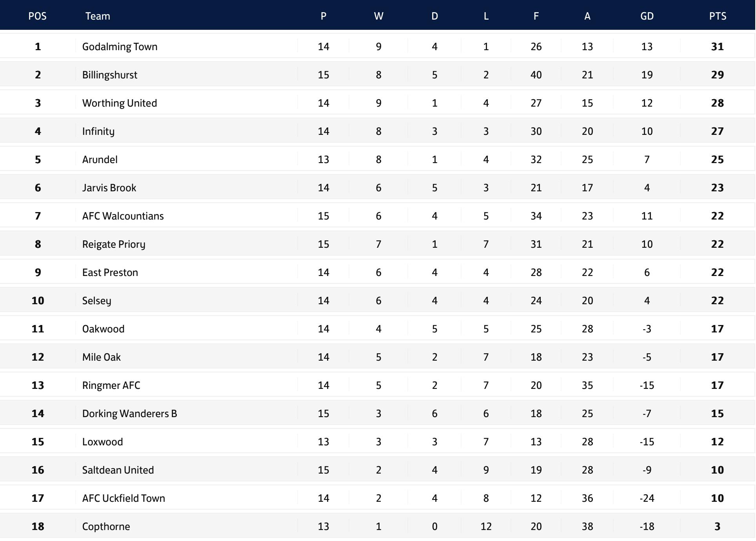756x541 pixels.
Task: Click the Godalming Town team name
Action: click(x=120, y=47)
